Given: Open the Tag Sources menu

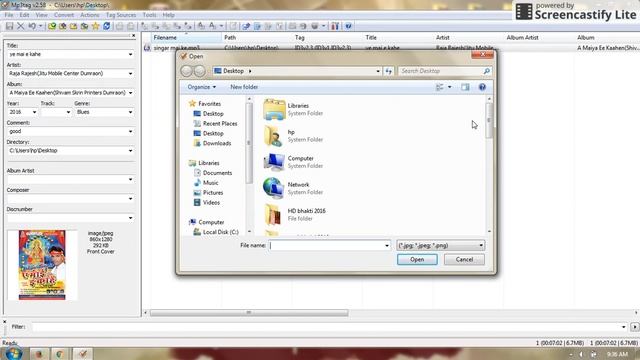Looking at the screenshot, I should coord(121,15).
